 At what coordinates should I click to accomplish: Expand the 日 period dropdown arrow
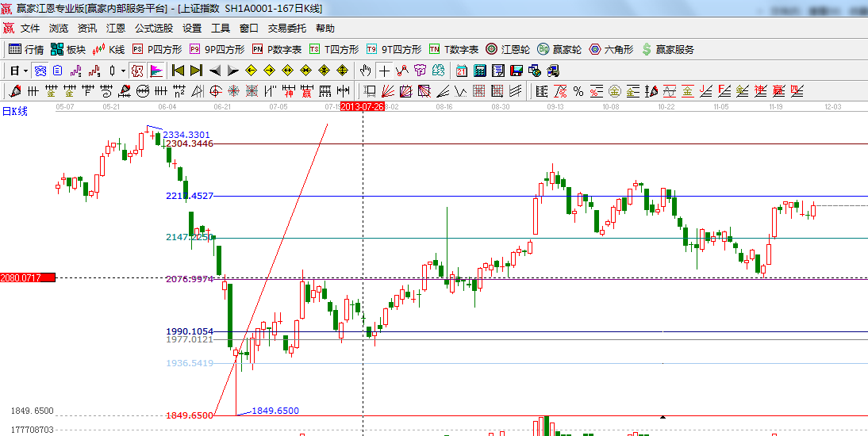point(25,71)
